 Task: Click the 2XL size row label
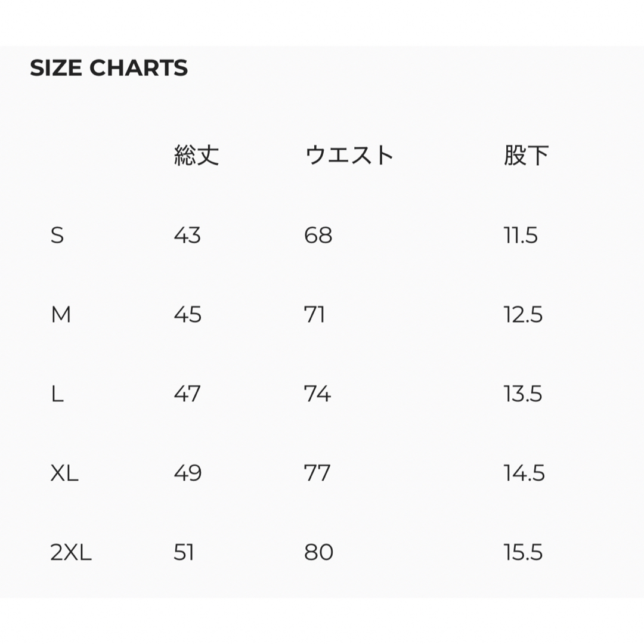[x=70, y=552]
